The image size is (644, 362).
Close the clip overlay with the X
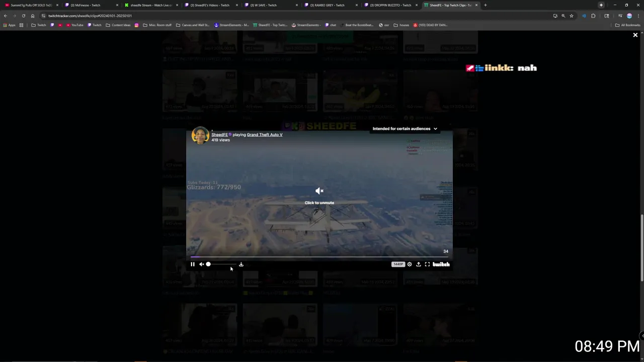tap(635, 35)
